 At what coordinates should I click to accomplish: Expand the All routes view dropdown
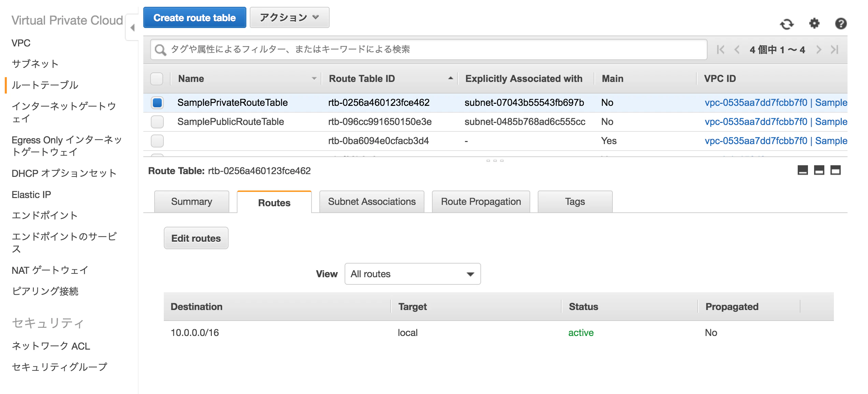pyautogui.click(x=413, y=274)
